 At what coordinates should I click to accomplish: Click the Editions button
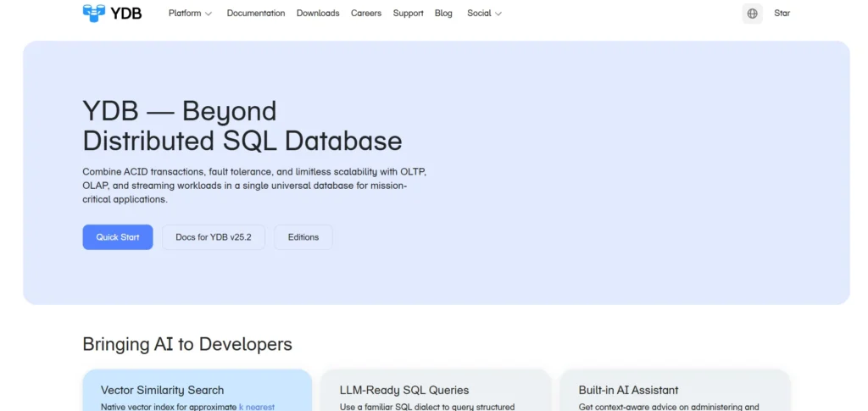point(303,236)
